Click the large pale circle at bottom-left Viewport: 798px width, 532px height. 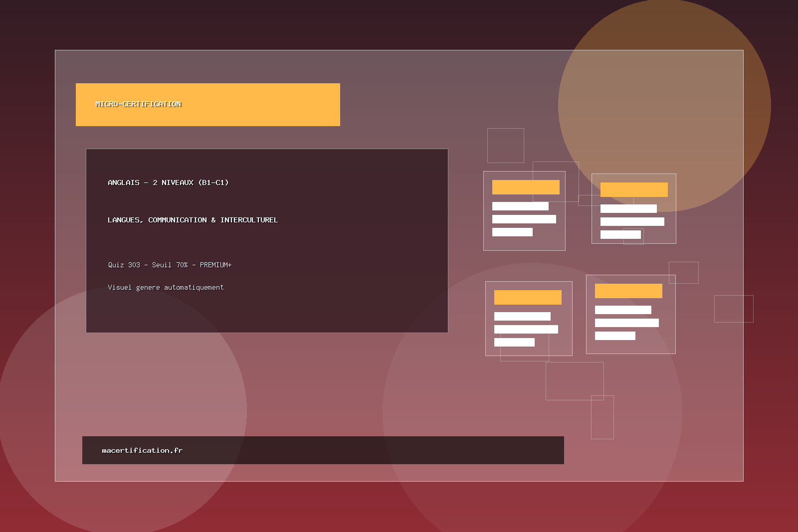tap(100, 424)
